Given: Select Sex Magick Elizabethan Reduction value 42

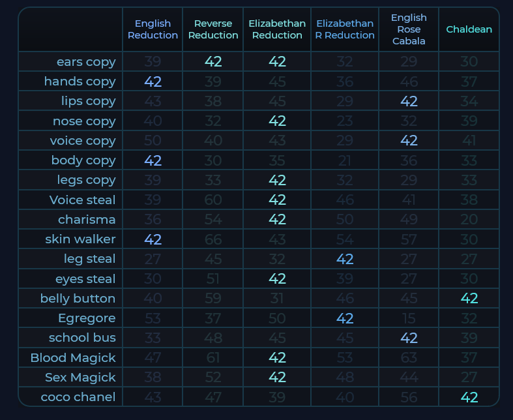Looking at the screenshot, I should click(x=277, y=378).
